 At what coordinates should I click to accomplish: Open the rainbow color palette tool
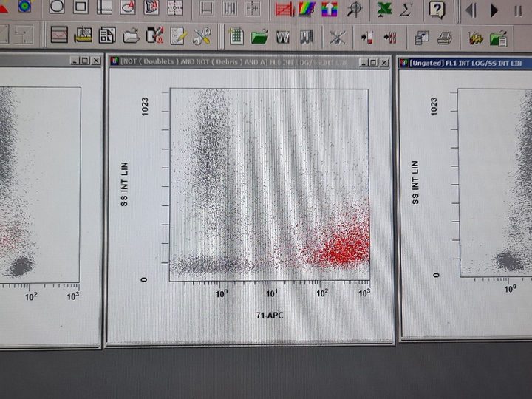pos(307,9)
